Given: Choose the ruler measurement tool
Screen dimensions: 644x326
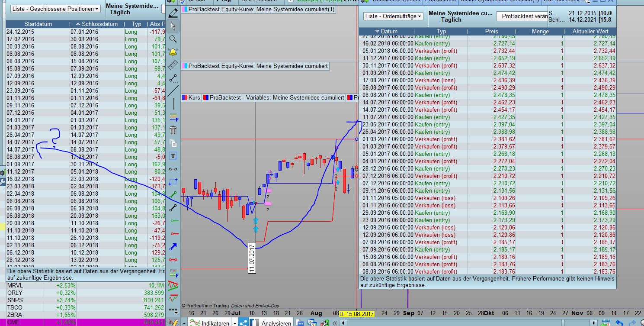Looking at the screenshot, I should [x=173, y=65].
